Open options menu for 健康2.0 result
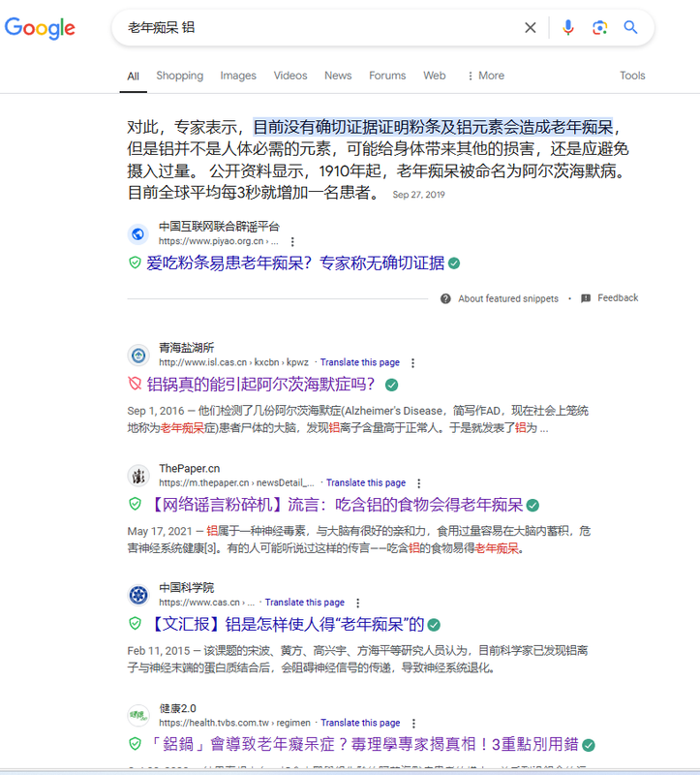 413,723
